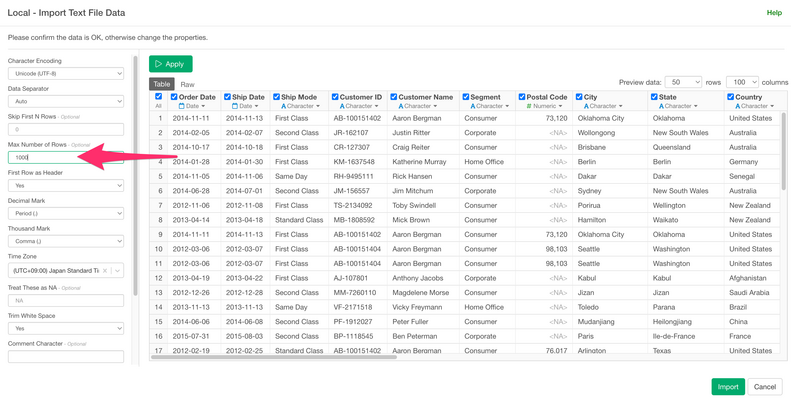Click the Character type icon under Customer Name
Viewport: 791px width, 400px height.
coord(401,106)
